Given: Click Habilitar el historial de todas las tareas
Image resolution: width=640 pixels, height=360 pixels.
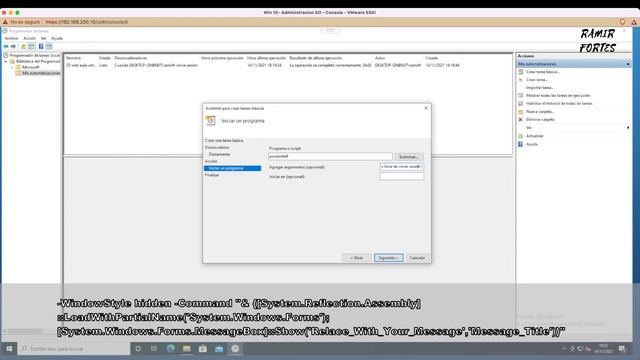Looking at the screenshot, I should 559,104.
